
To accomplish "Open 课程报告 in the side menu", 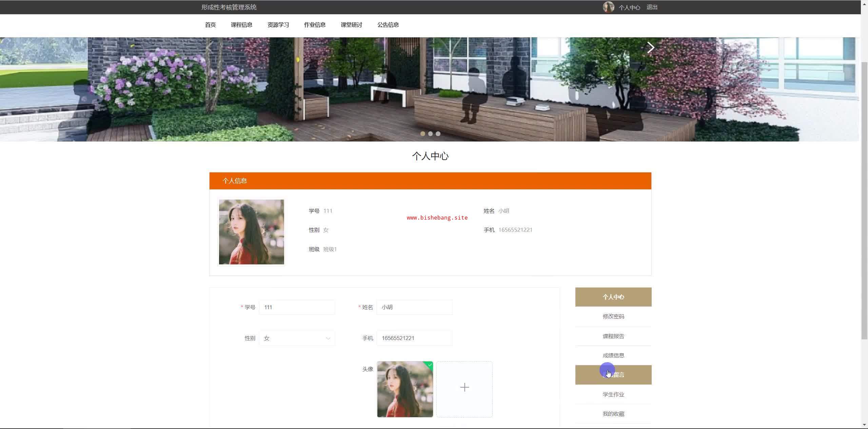I will pyautogui.click(x=613, y=336).
